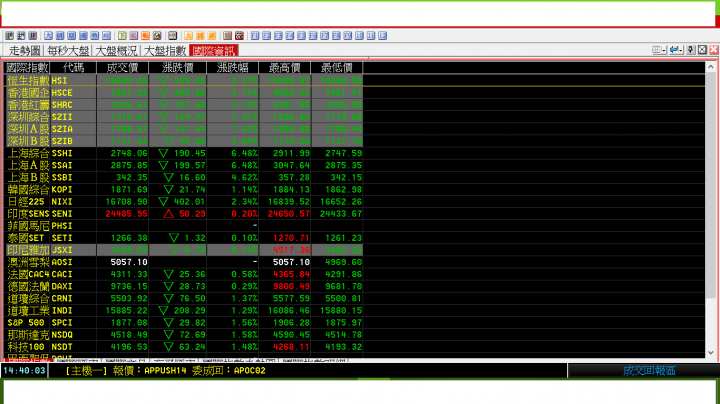The image size is (720, 404).
Task: Toggle the pin icon for the panel
Action: pos(691,50)
